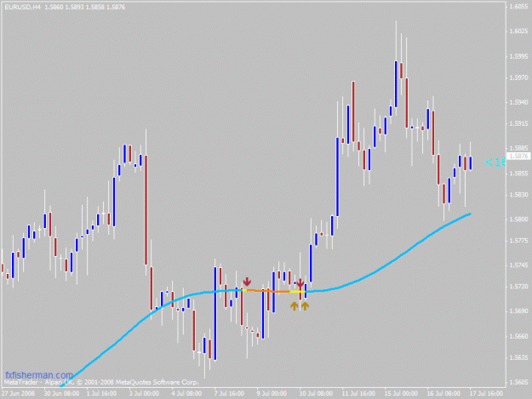Viewport: 532px width, 399px height.
Task: Click the time label 16 Jul 08:00
Action: click(x=443, y=394)
